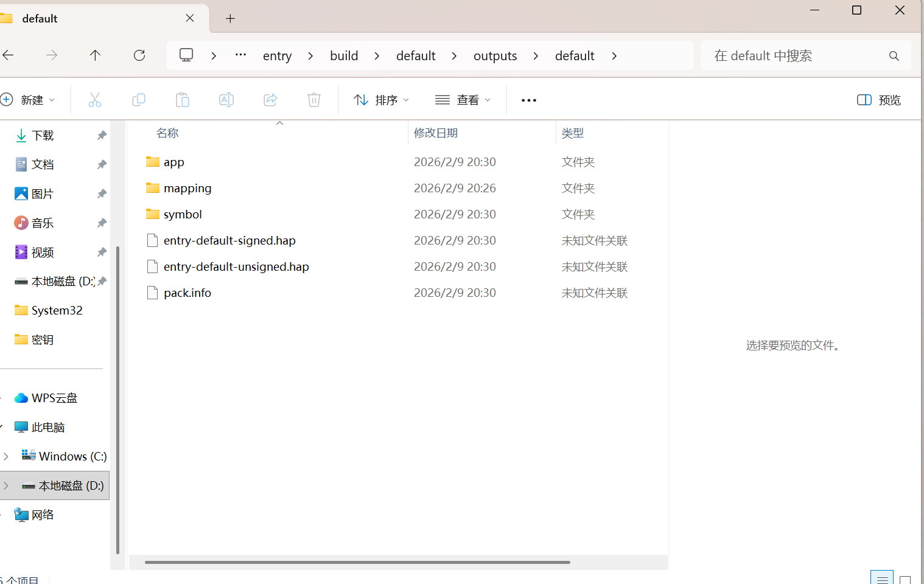
Task: Refresh the current folder view
Action: coord(139,55)
